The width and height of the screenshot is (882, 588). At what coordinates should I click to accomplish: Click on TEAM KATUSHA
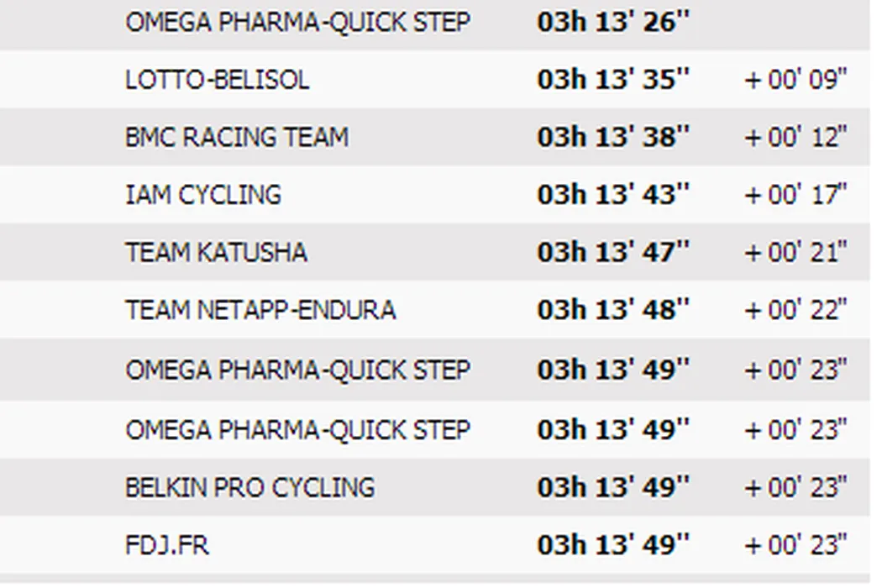point(216,252)
